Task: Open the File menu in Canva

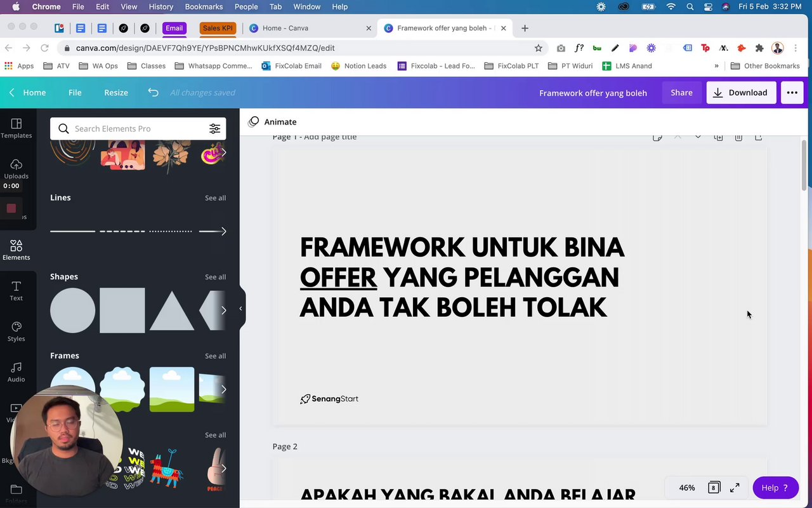Action: click(75, 92)
